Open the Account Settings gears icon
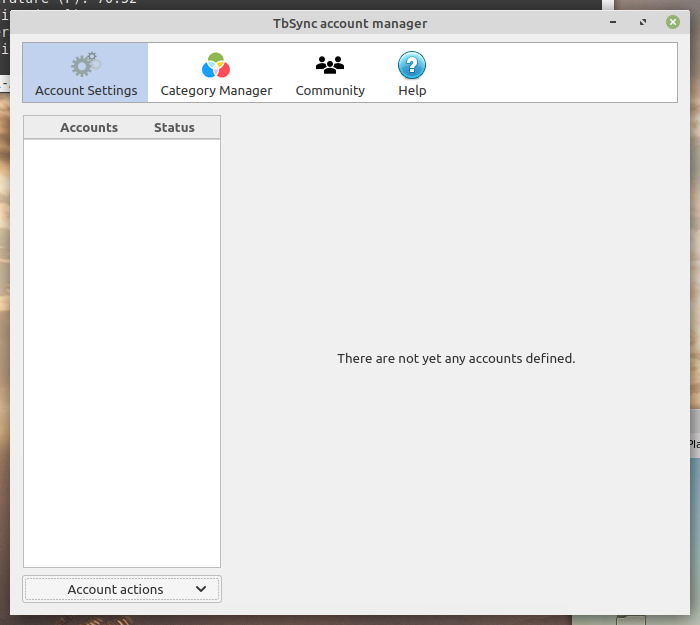 point(86,65)
